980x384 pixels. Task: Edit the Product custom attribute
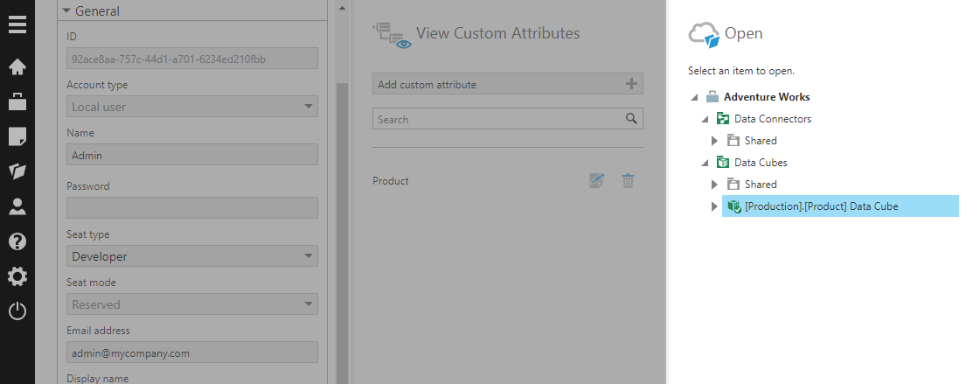pos(597,181)
